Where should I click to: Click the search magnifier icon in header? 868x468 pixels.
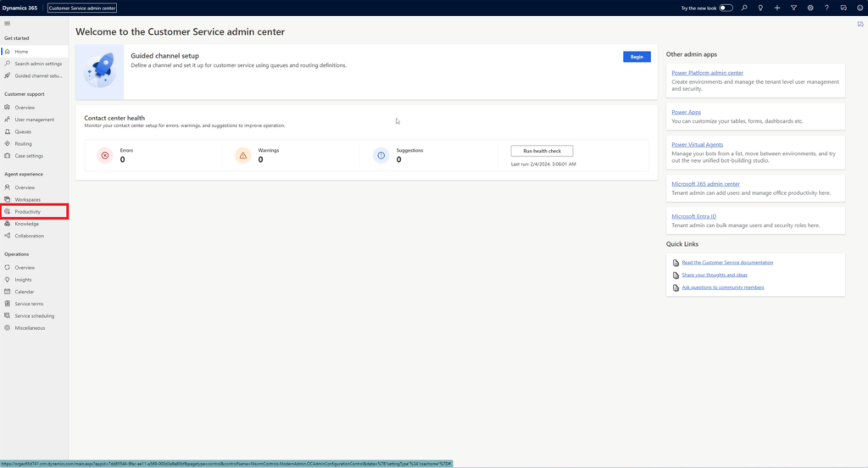[x=744, y=8]
